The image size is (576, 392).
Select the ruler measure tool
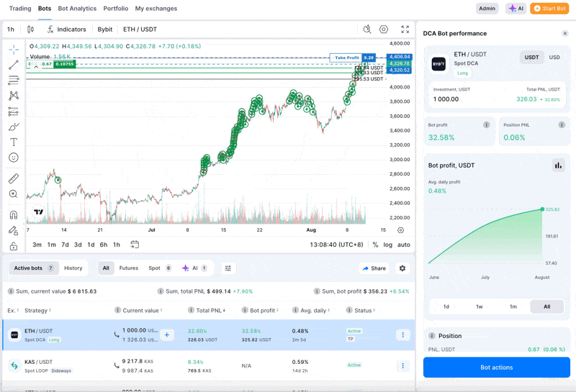coord(14,178)
